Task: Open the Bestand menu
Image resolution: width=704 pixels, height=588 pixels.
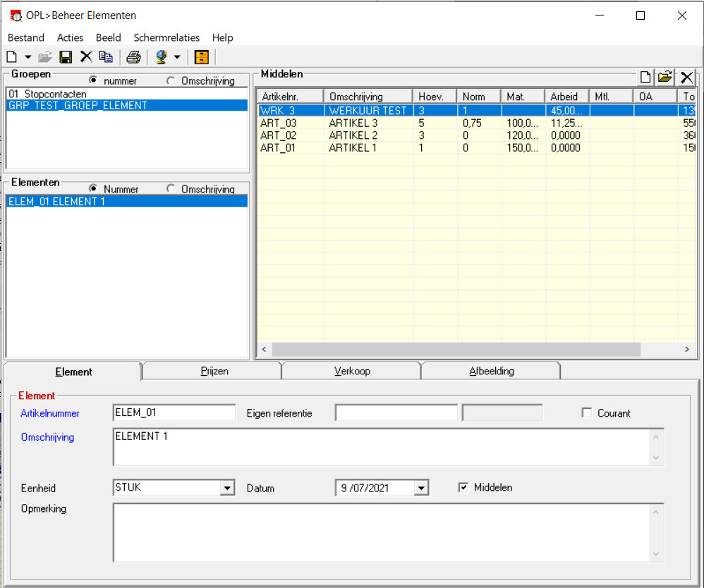Action: pyautogui.click(x=26, y=37)
